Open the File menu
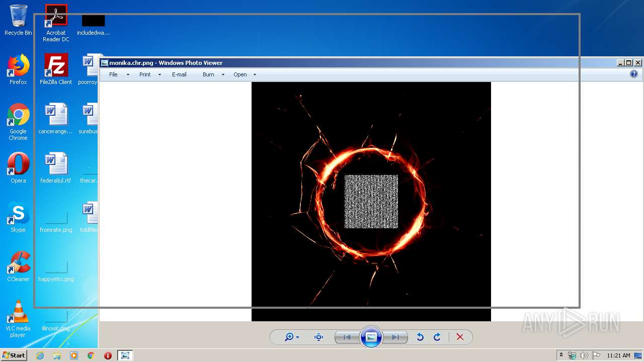The height and width of the screenshot is (362, 644). pyautogui.click(x=113, y=74)
